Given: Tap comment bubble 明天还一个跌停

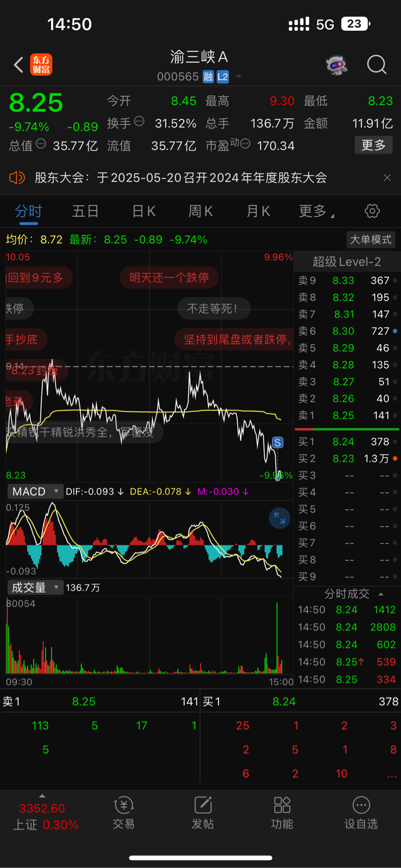Looking at the screenshot, I should pyautogui.click(x=169, y=277).
